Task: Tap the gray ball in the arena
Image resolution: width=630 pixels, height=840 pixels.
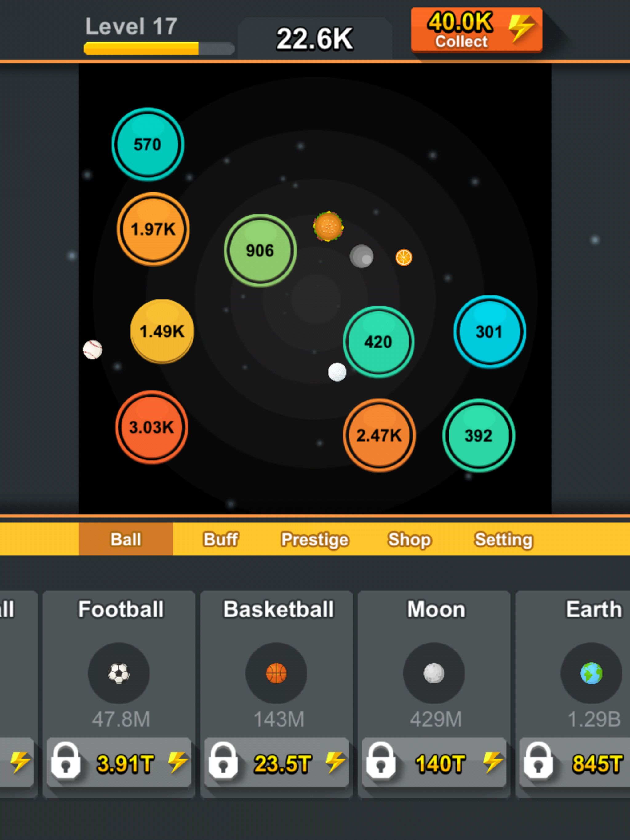Action: click(x=361, y=256)
